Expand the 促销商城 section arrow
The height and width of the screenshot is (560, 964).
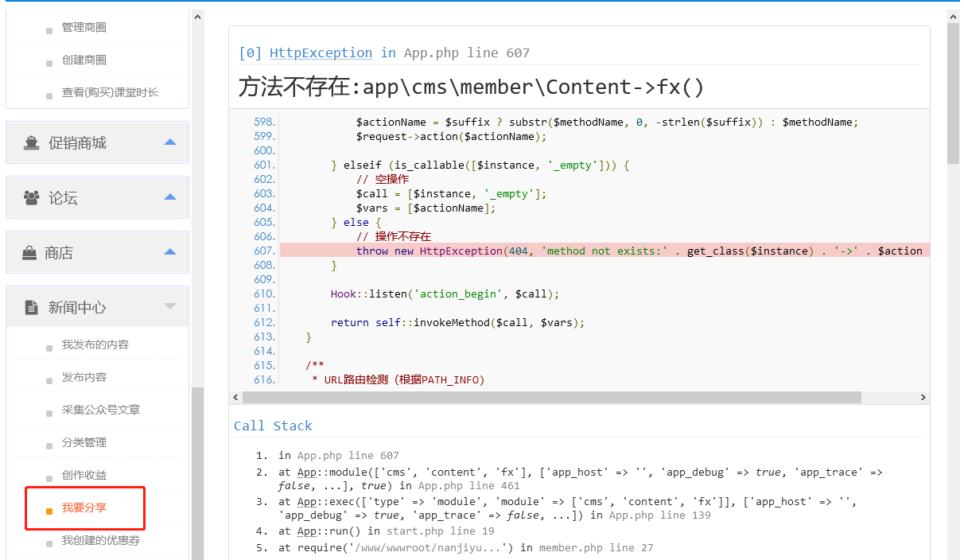point(169,142)
